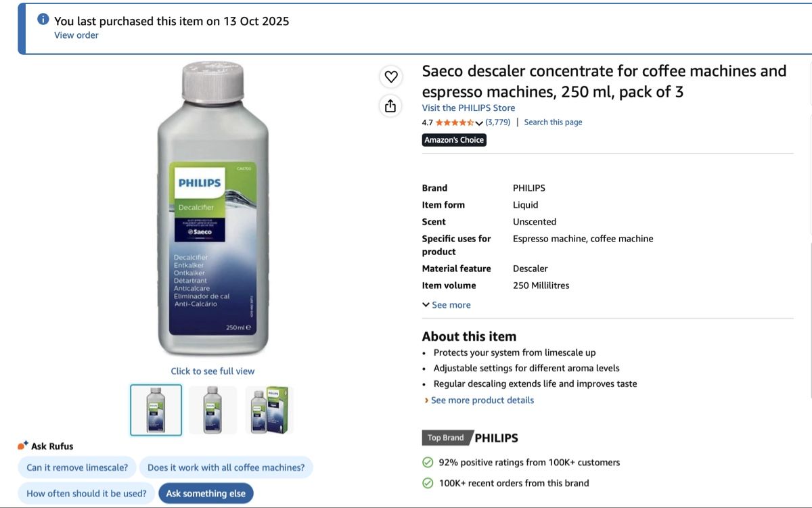Click Ask something else button
Screen dimensions: 812x508
(206, 493)
